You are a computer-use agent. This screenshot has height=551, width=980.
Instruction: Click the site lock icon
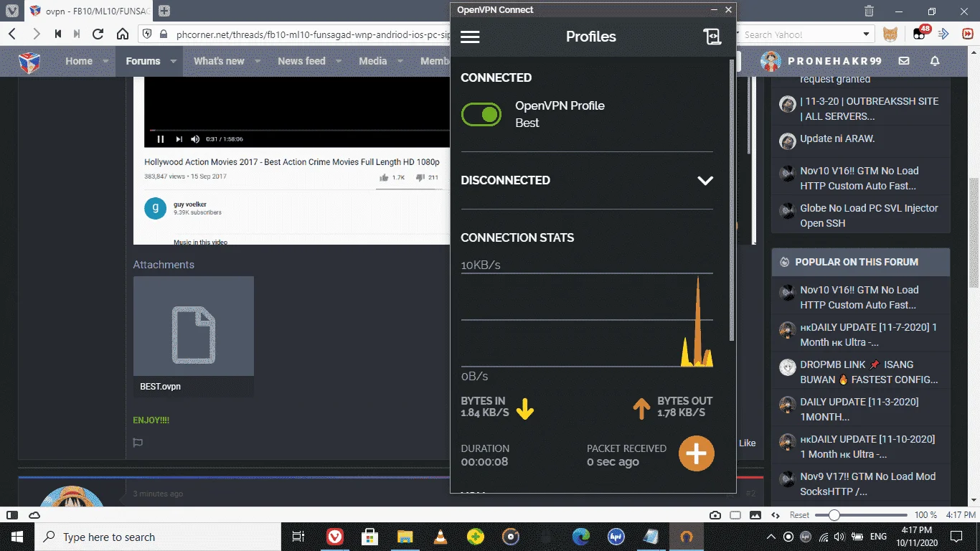pyautogui.click(x=163, y=34)
